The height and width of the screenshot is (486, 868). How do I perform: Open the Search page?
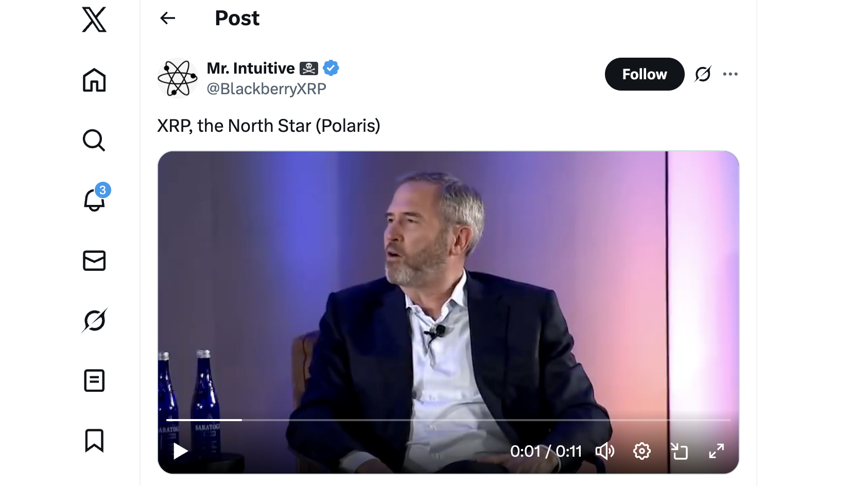[94, 140]
